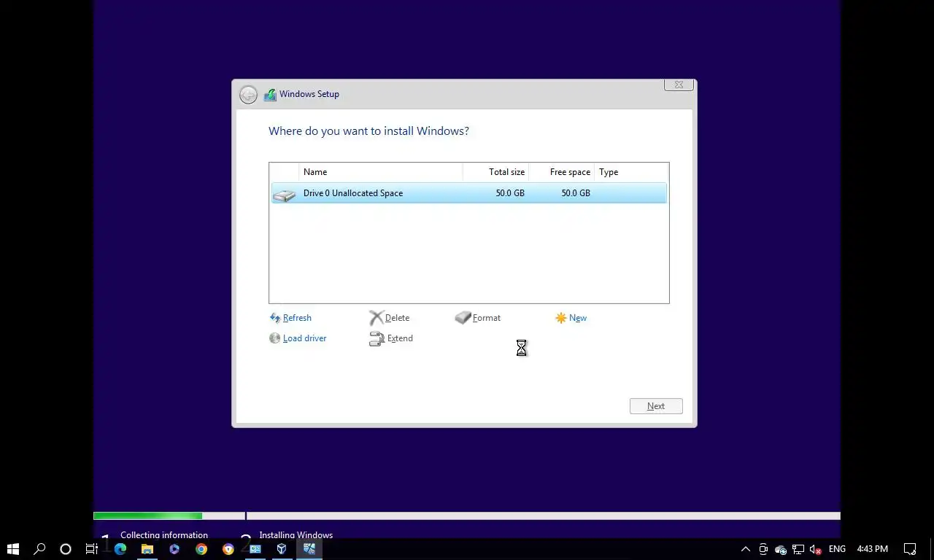
Task: Switch to VirtualBox cube icon on taskbar
Action: point(282,549)
